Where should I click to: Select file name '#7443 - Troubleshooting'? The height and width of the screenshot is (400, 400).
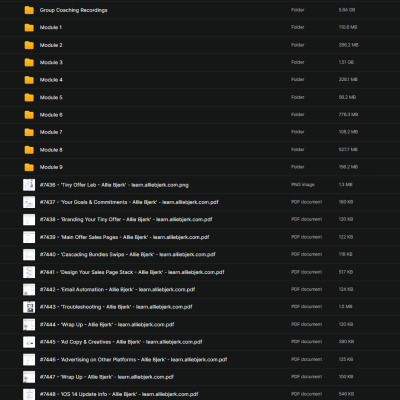click(x=116, y=307)
